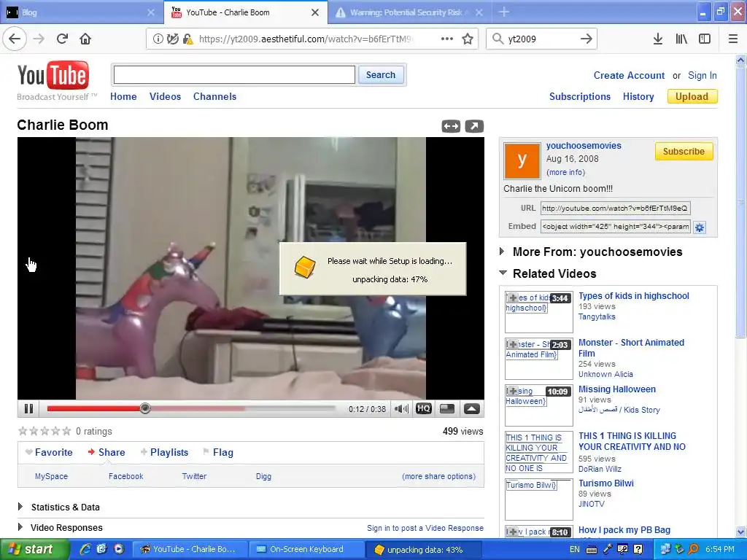Open page actions three-dot menu
Image resolution: width=747 pixels, height=560 pixels.
click(447, 39)
